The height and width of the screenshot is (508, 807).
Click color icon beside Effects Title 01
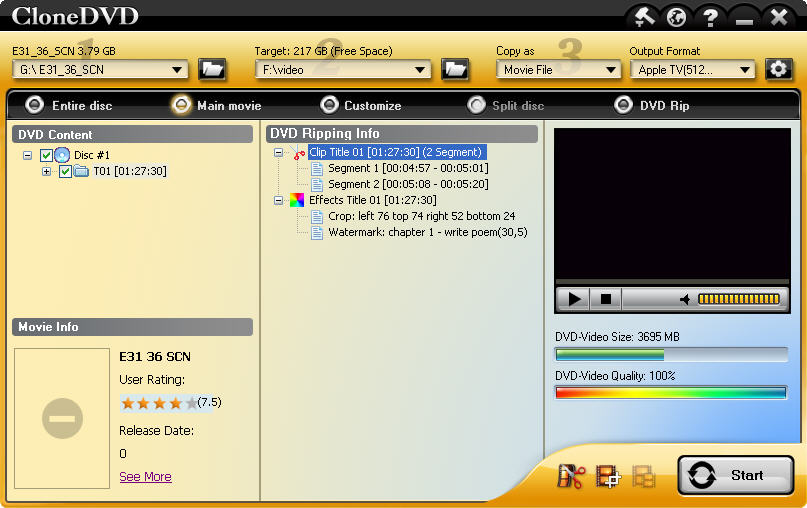(x=297, y=200)
